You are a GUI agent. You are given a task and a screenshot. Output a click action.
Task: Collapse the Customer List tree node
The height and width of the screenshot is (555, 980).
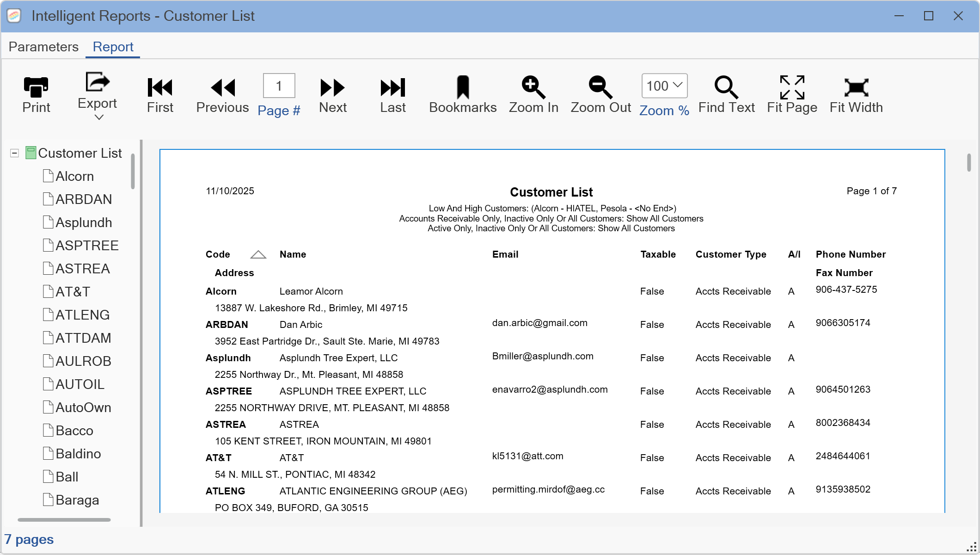(14, 153)
